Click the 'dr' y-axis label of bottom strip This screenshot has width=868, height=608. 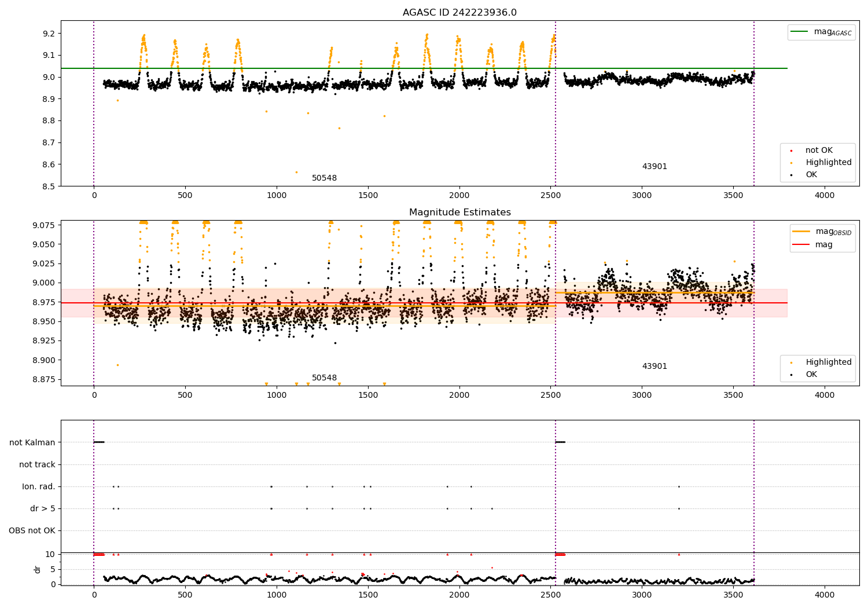(x=38, y=569)
